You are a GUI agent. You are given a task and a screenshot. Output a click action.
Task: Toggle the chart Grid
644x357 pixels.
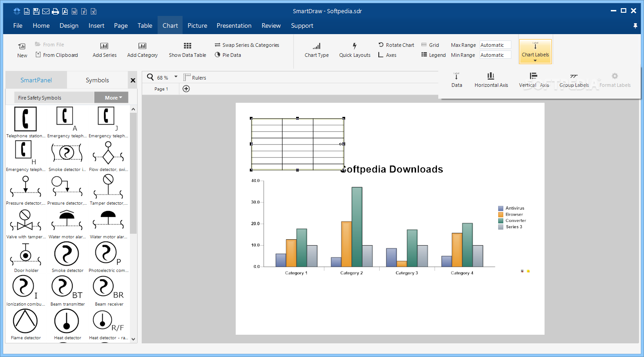pos(430,45)
